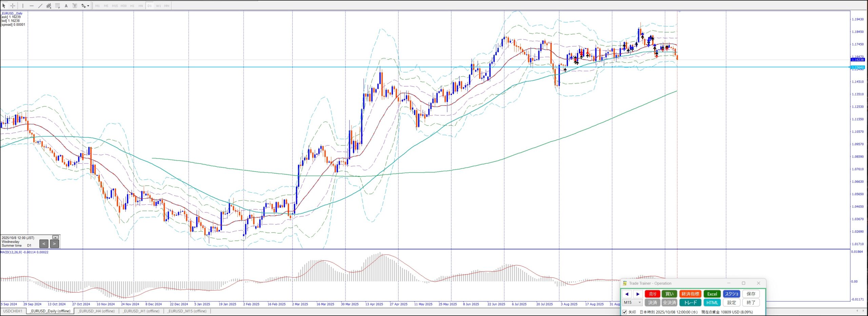The width and height of the screenshot is (868, 316).
Task: Select the arrow cursor tool
Action: pyautogui.click(x=4, y=6)
